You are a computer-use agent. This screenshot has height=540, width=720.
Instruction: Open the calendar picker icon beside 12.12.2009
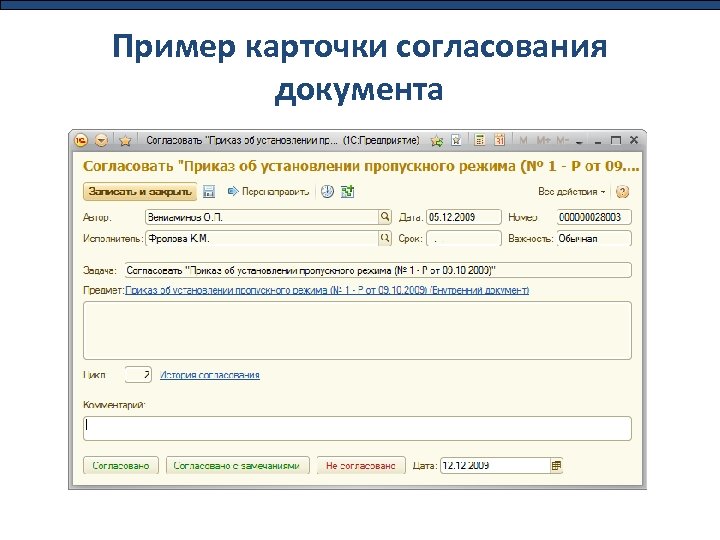tap(556, 465)
